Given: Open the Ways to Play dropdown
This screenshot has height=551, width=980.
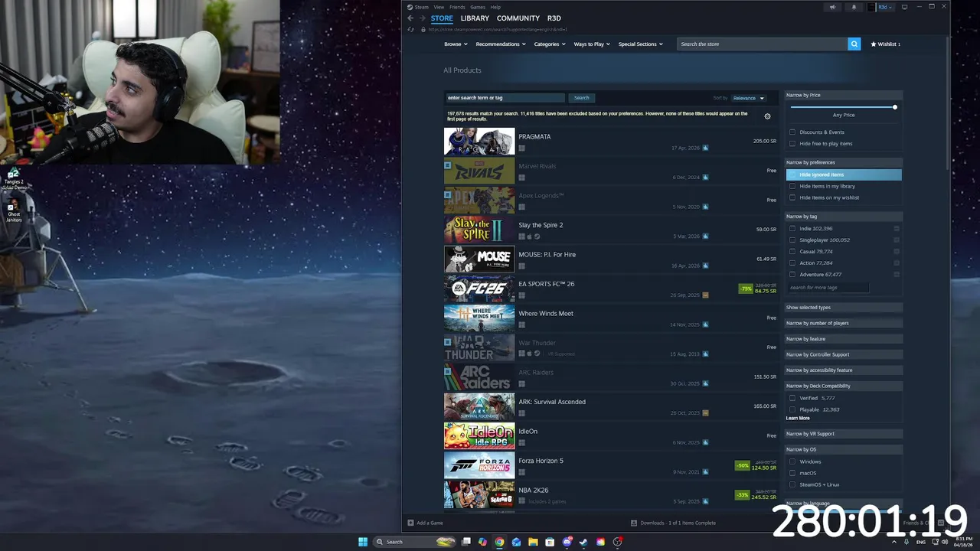Looking at the screenshot, I should [x=592, y=44].
